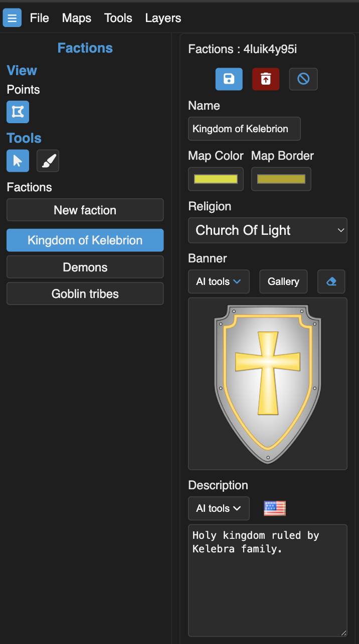Pick the yellow Map Color swatch
This screenshot has height=644, width=359.
(x=216, y=179)
